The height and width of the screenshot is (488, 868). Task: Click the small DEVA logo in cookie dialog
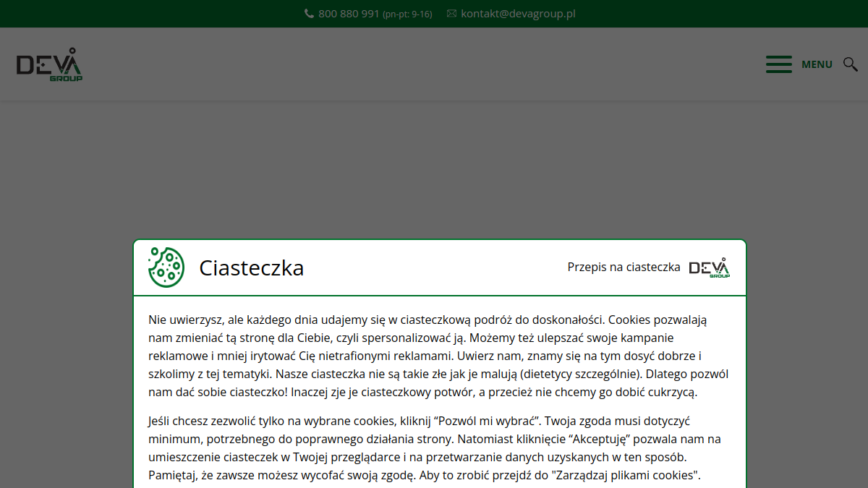coord(710,267)
